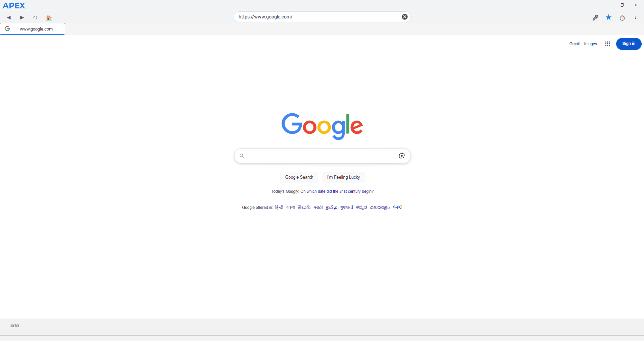The width and height of the screenshot is (644, 341).
Task: Switch Google to தமிழ் language
Action: (331, 208)
